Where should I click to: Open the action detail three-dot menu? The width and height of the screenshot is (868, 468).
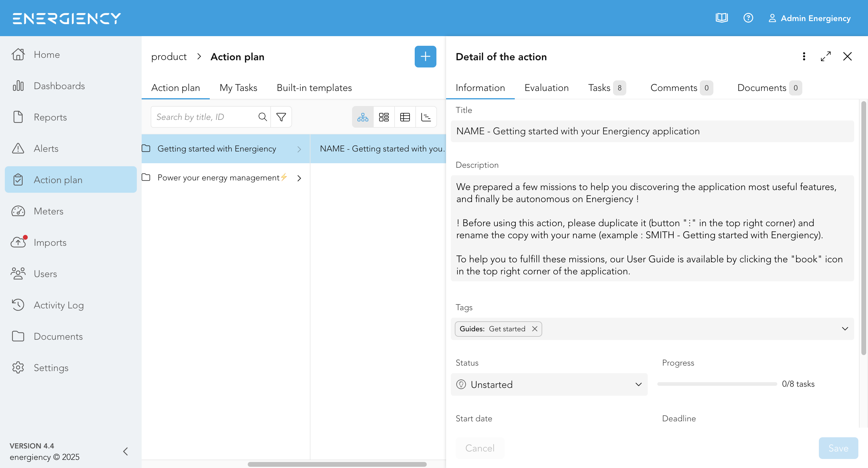point(804,57)
